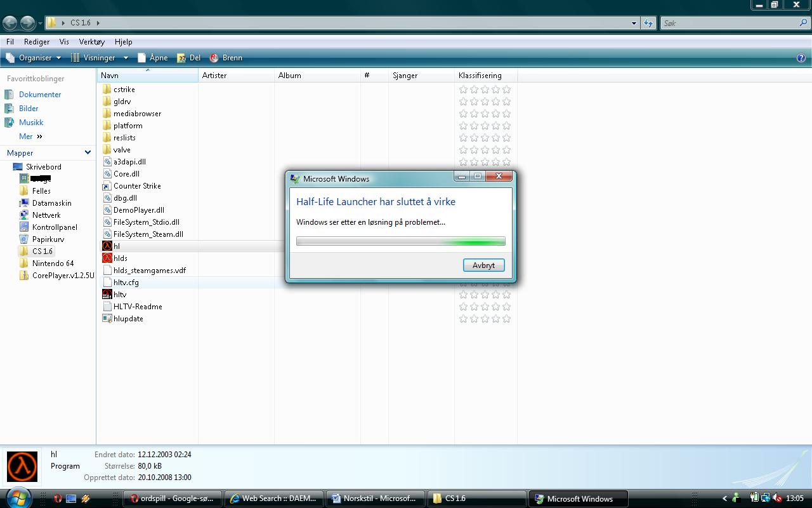The height and width of the screenshot is (508, 812).
Task: Select the hlds_steamgames.vdf file
Action: click(149, 271)
